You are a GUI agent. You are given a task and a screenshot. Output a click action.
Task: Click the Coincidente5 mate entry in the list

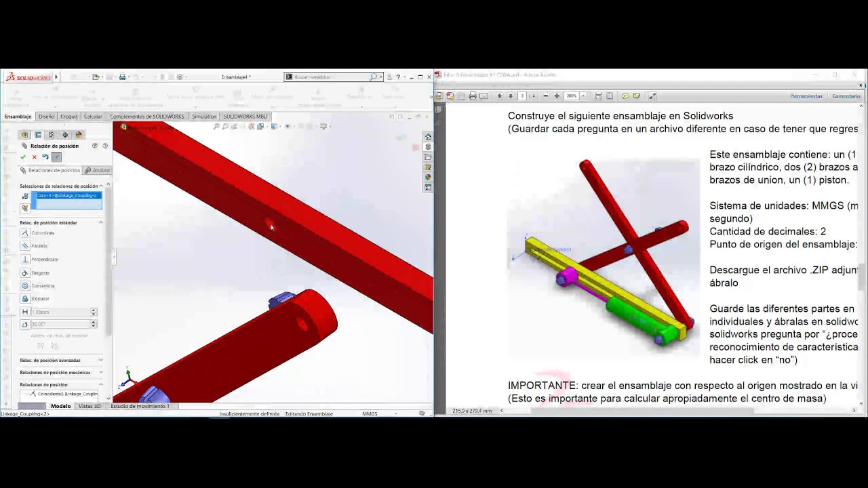64,394
